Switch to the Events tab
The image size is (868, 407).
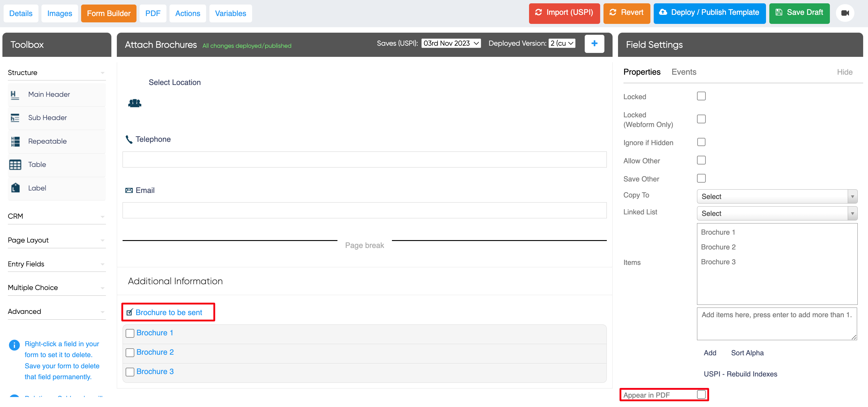click(x=683, y=72)
